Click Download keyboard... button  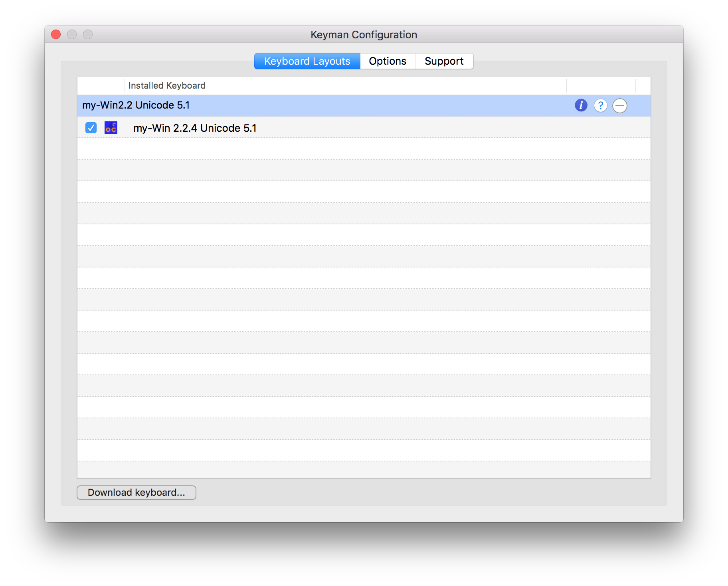[136, 493]
